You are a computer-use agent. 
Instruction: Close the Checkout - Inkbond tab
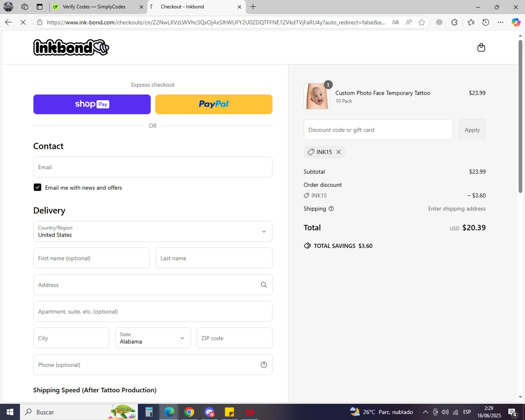[x=239, y=7]
